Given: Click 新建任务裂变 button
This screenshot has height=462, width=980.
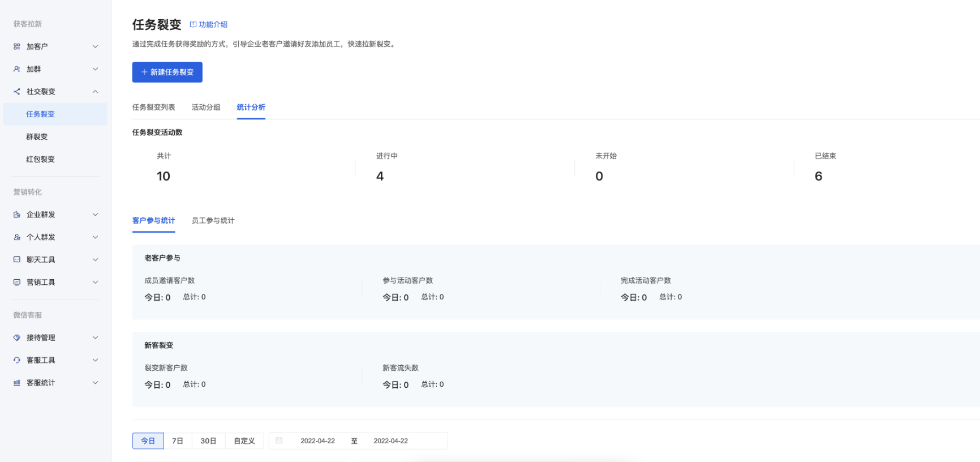Looking at the screenshot, I should click(167, 72).
